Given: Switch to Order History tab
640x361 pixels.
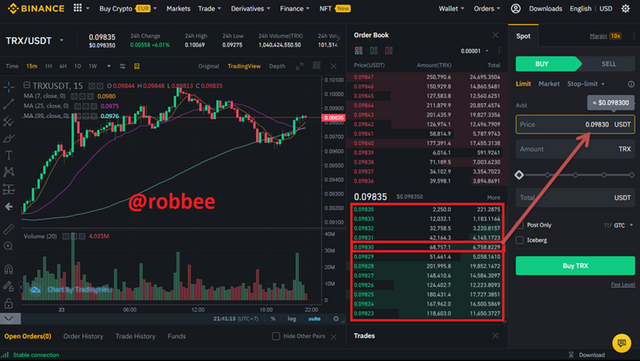Looking at the screenshot, I should (83, 336).
